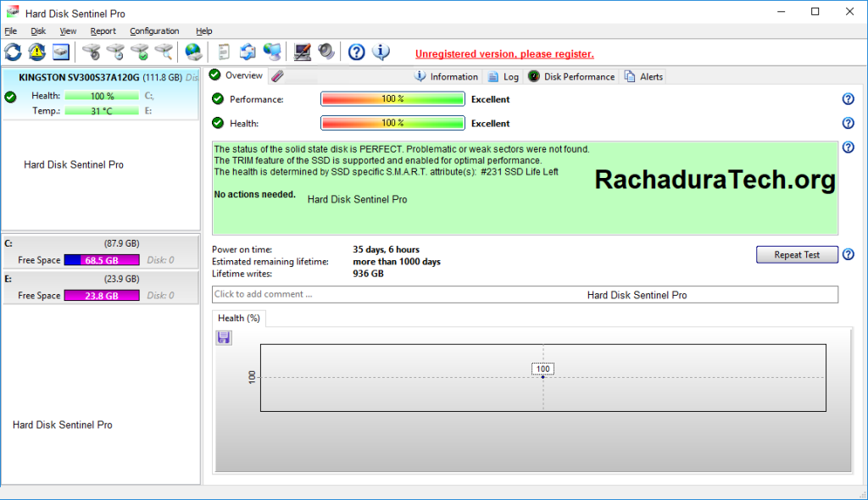This screenshot has width=868, height=500.
Task: Click the save floppy icon above health graph
Action: click(224, 338)
